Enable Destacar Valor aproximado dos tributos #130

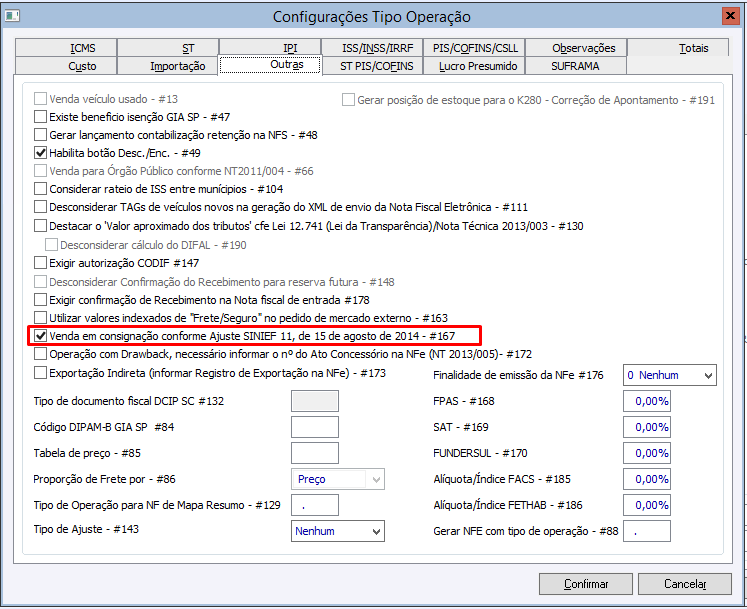coord(40,225)
